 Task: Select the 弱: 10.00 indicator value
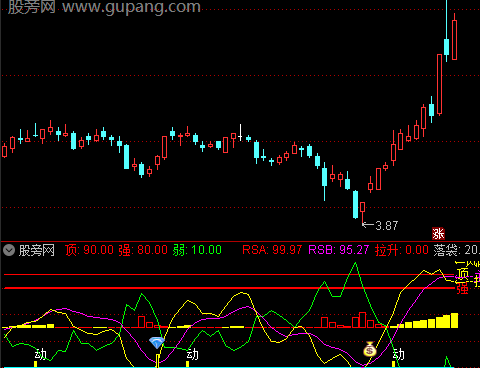tap(197, 250)
